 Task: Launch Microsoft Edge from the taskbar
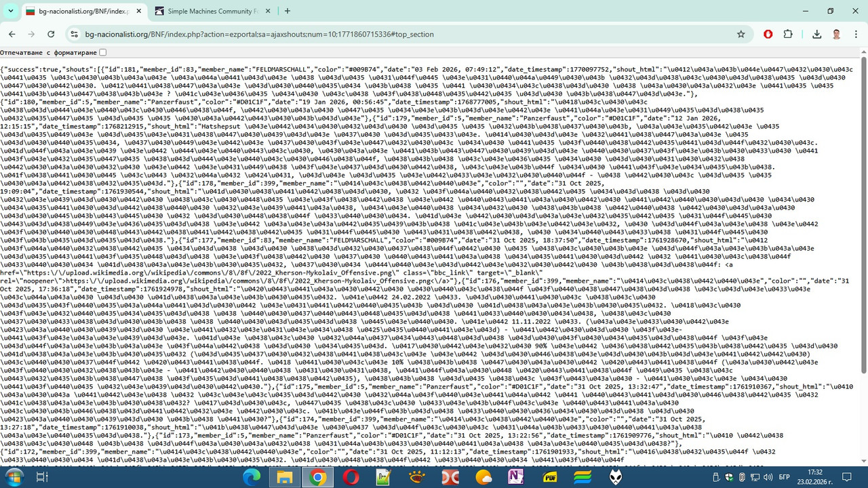point(252,477)
